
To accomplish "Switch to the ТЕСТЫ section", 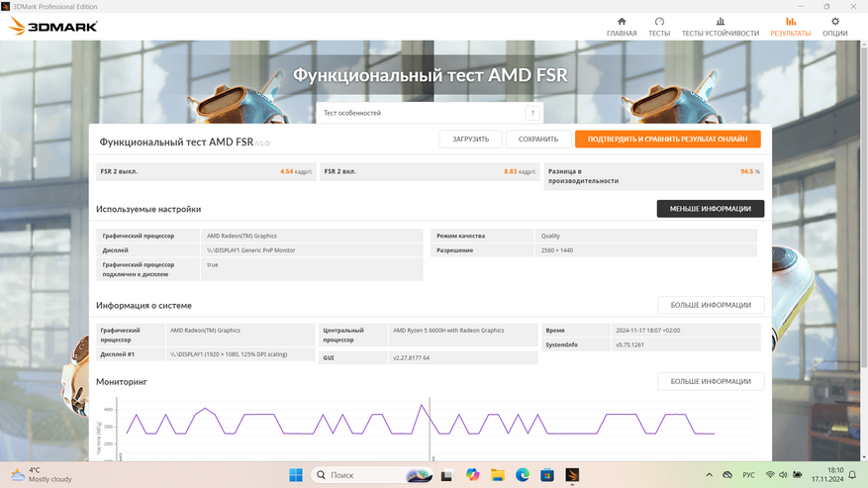I will 659,27.
